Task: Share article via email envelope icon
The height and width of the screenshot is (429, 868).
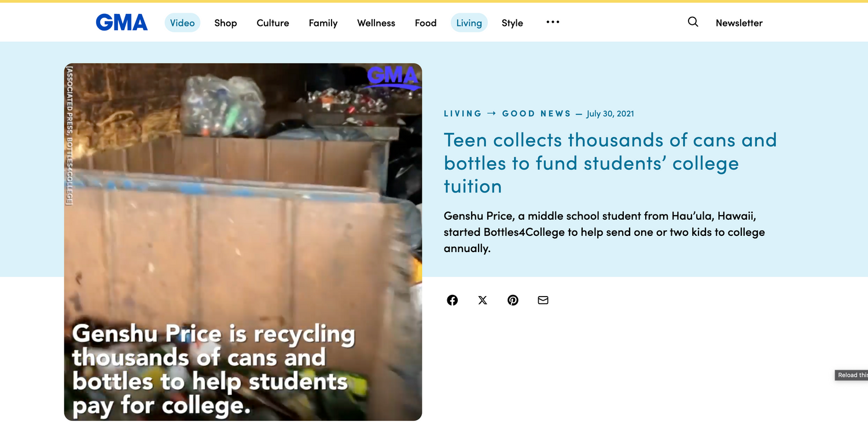Action: [543, 300]
